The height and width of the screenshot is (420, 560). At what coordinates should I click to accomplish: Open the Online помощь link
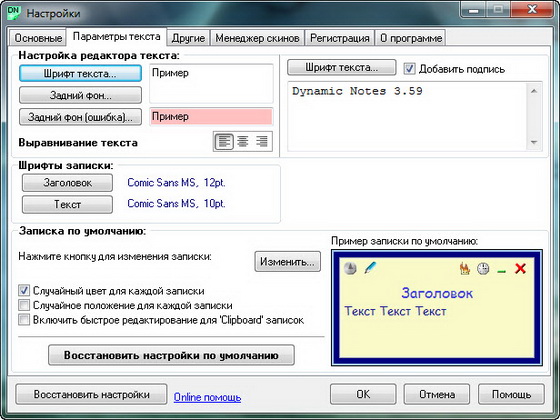[x=207, y=397]
